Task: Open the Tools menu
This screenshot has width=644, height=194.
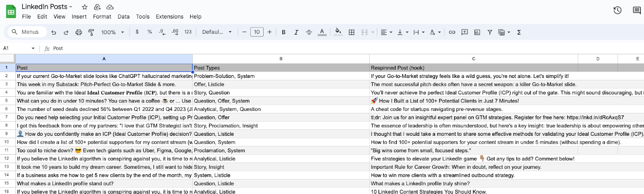Action: 143,16
